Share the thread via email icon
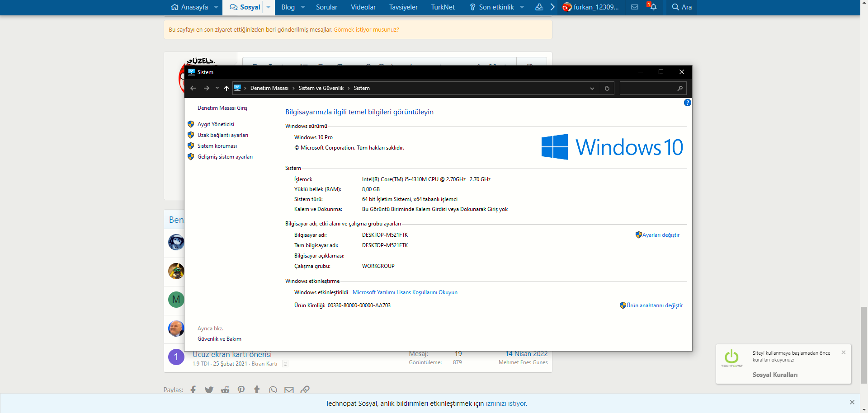The height and width of the screenshot is (413, 868). (289, 390)
